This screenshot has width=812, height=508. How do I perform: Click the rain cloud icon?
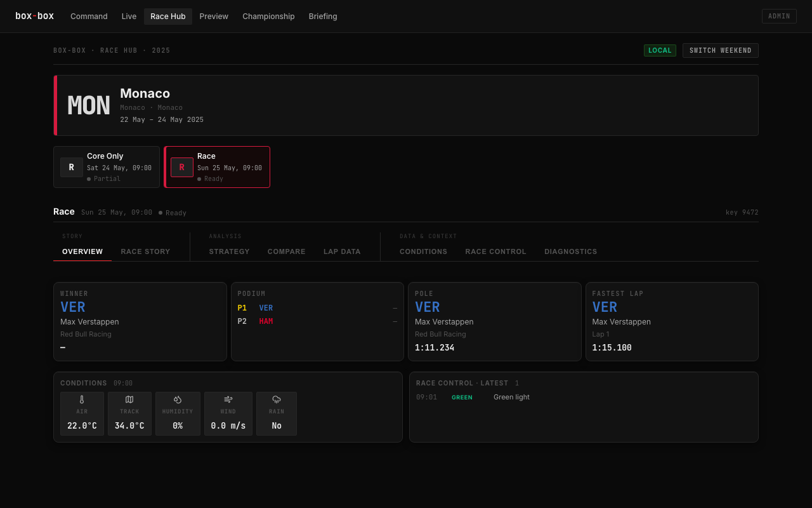tap(277, 399)
